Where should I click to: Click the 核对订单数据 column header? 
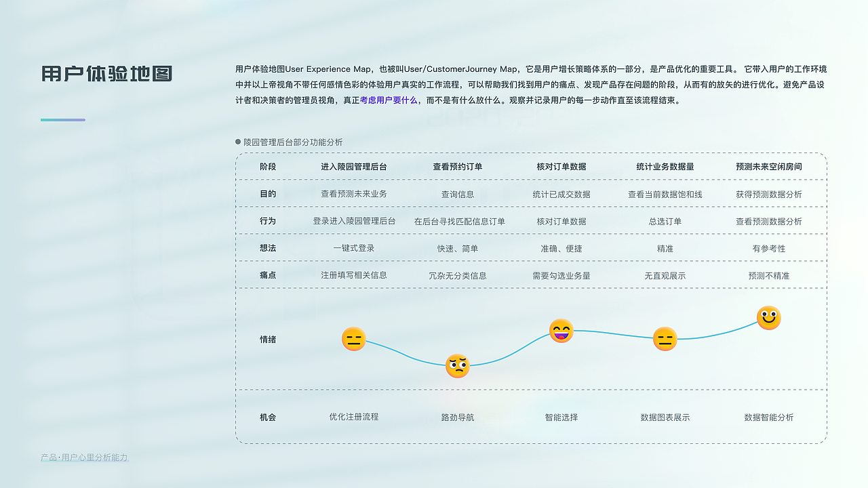pos(561,166)
